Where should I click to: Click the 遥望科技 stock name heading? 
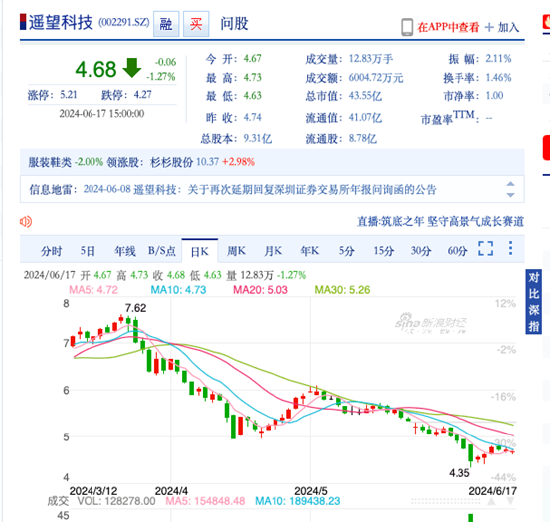tap(61, 23)
